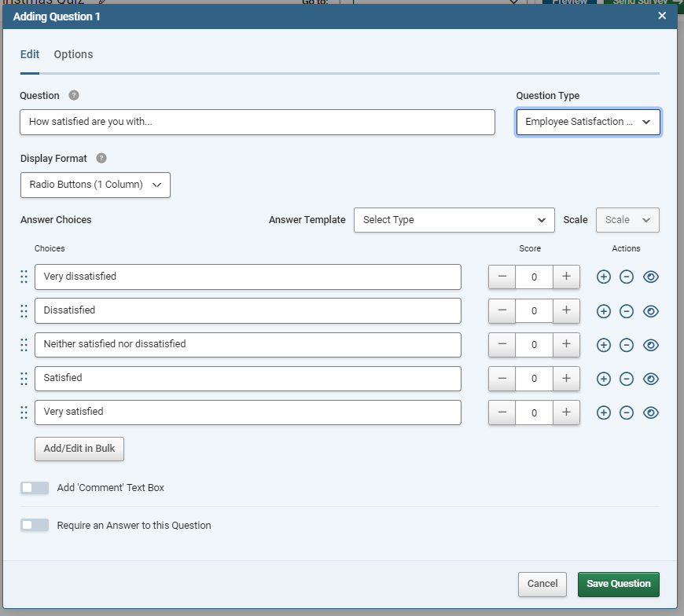Viewport: 684px width, 616px height.
Task: Remove the Neither satisfied nor dissatisfied choice
Action: coord(627,345)
